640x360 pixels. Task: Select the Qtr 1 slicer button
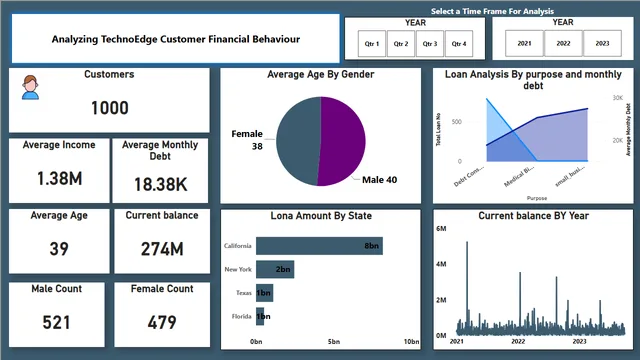(x=371, y=44)
